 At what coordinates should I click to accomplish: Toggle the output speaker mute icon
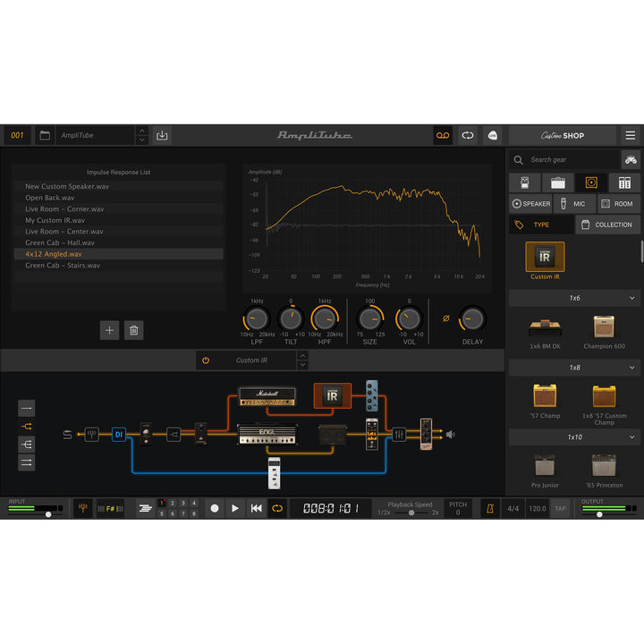(451, 434)
